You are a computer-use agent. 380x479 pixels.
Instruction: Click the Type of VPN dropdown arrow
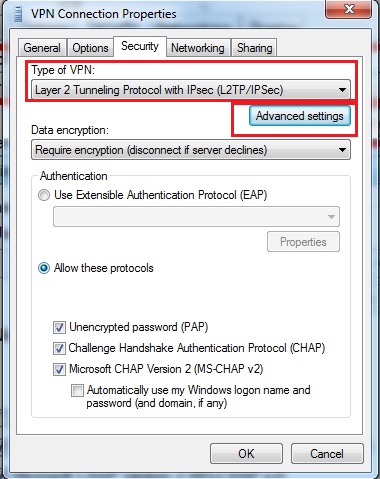342,90
